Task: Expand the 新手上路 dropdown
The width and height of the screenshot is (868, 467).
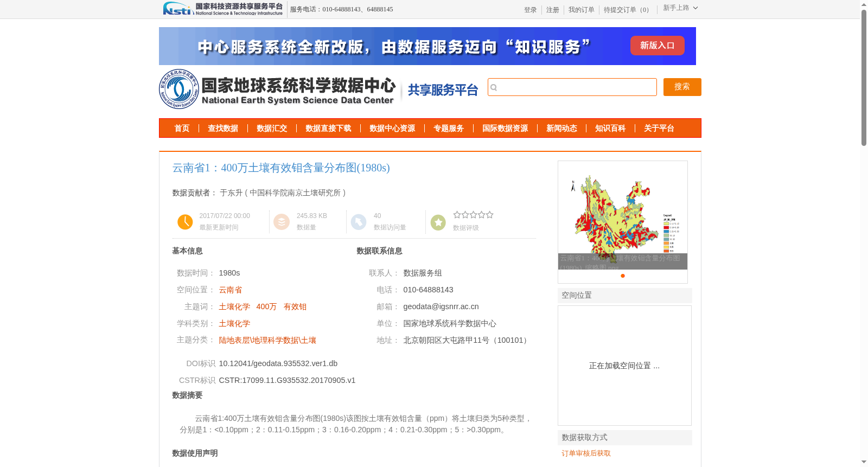Action: click(680, 8)
